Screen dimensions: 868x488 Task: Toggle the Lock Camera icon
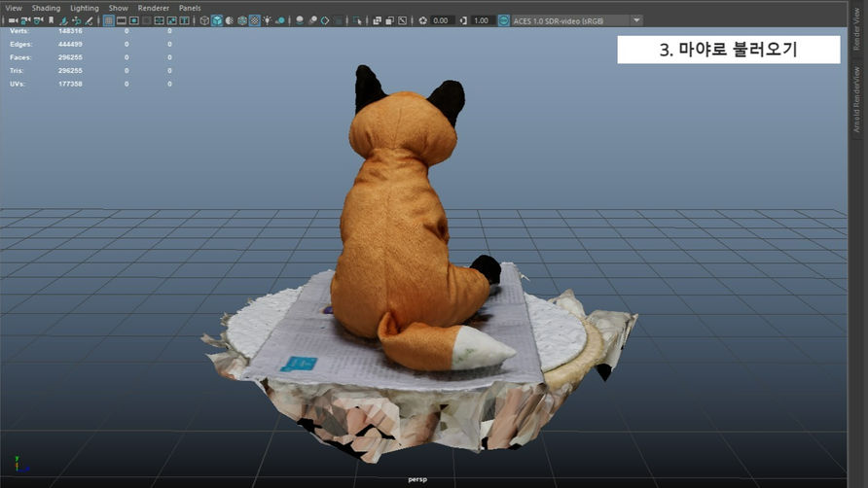(x=25, y=20)
